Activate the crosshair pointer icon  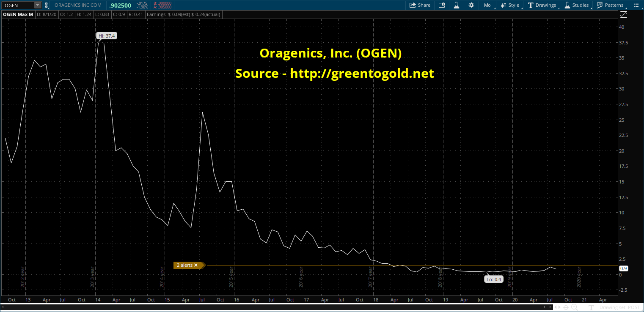566,308
